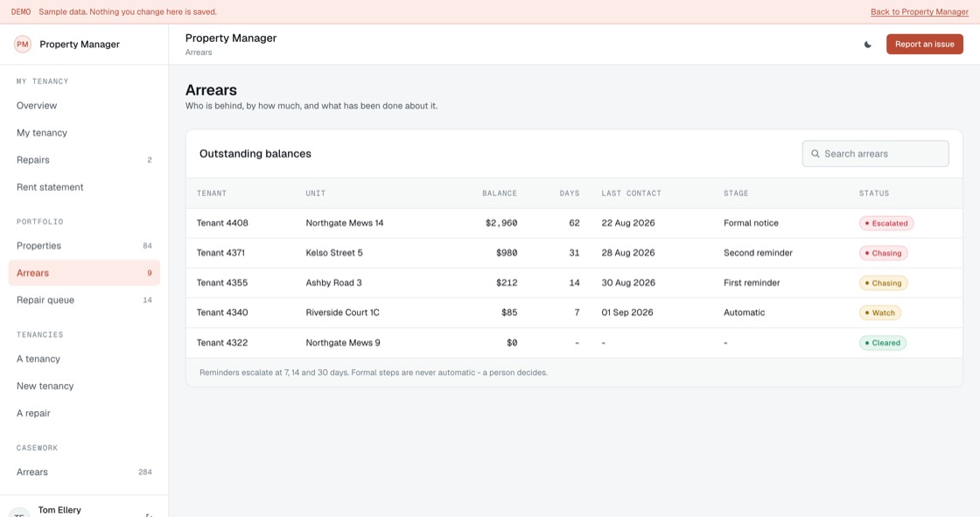980x517 pixels.
Task: Click the $85 balance
Action: pos(509,312)
